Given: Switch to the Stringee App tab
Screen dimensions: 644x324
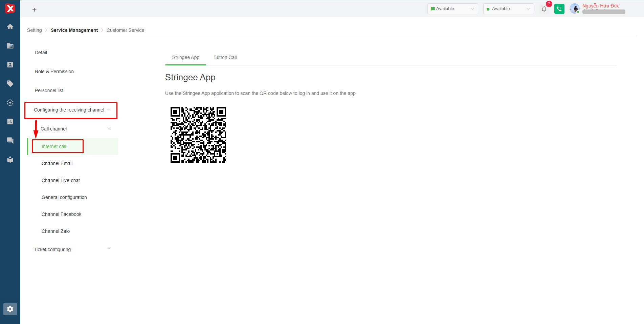Looking at the screenshot, I should pos(186,58).
